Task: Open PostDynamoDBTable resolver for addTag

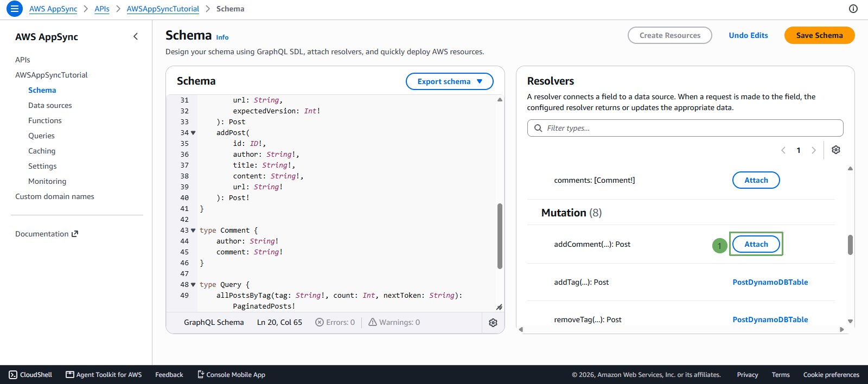Action: tap(770, 282)
